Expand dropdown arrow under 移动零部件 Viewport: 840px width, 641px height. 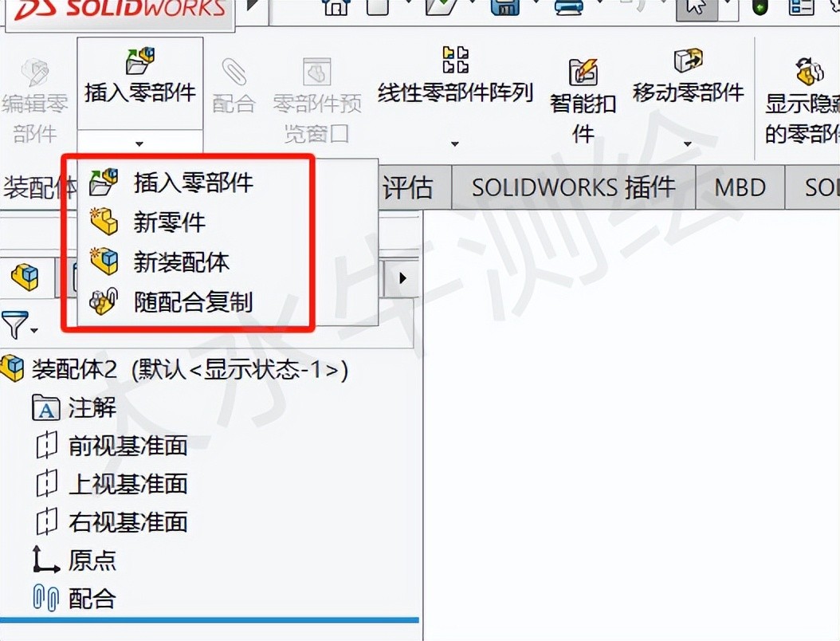click(687, 144)
